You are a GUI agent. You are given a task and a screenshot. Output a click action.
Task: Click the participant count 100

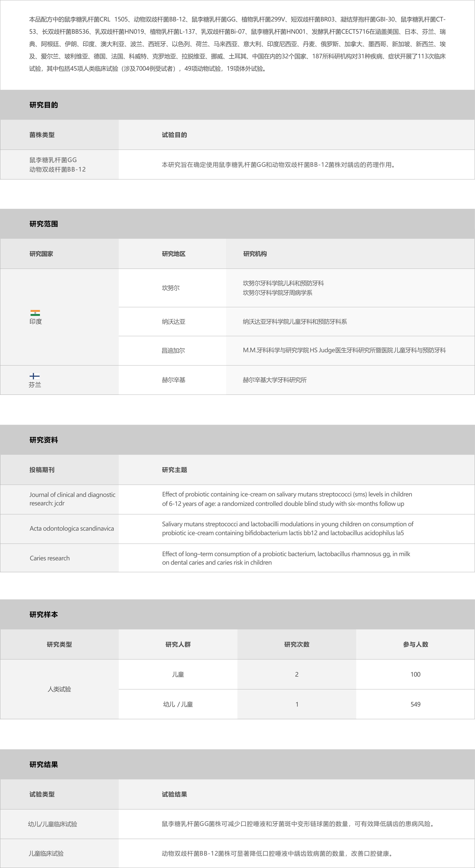coord(415,674)
